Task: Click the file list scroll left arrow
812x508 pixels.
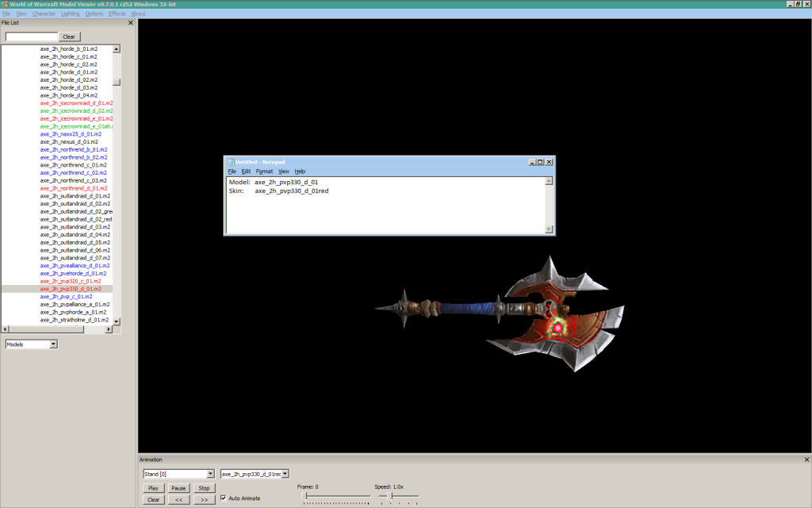Action: [x=6, y=329]
